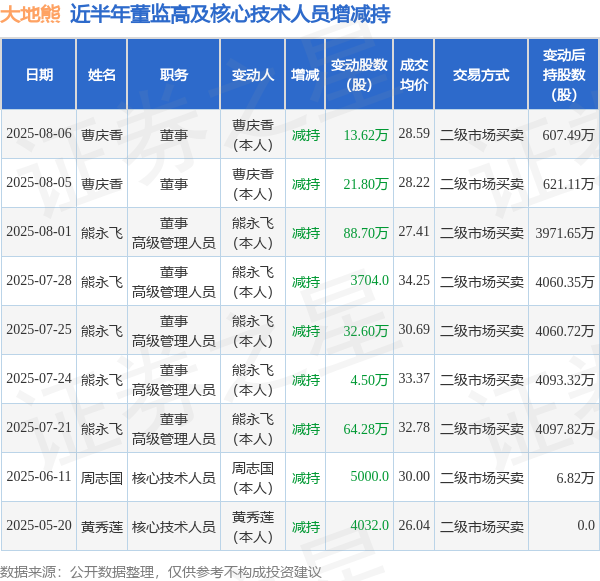Image resolution: width=600 pixels, height=581 pixels.
Task: Click average price 27.41
Action: pyautogui.click(x=414, y=232)
